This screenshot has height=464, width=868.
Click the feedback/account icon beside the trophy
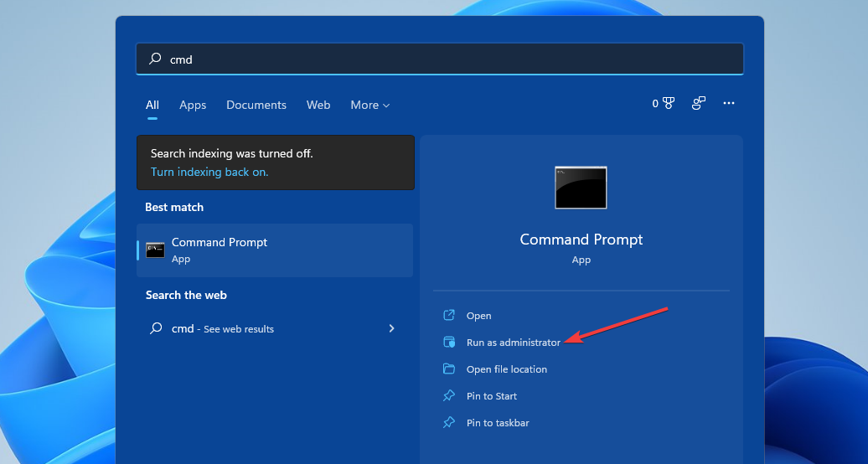click(699, 103)
